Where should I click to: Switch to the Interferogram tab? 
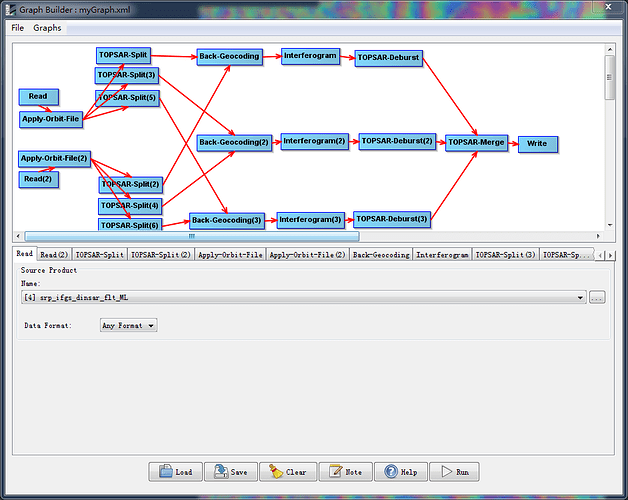click(442, 255)
